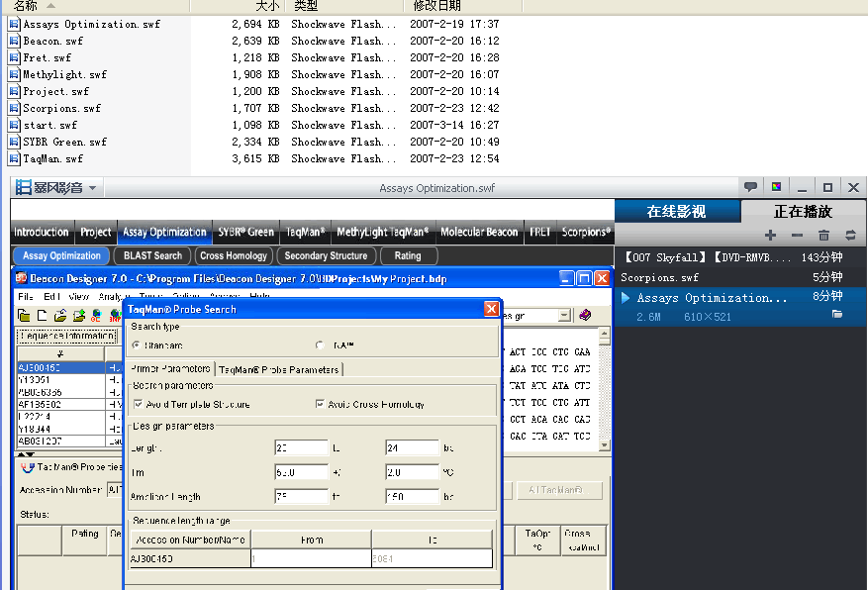Click Fret.swf file icon
The width and height of the screenshot is (868, 590).
[x=14, y=57]
